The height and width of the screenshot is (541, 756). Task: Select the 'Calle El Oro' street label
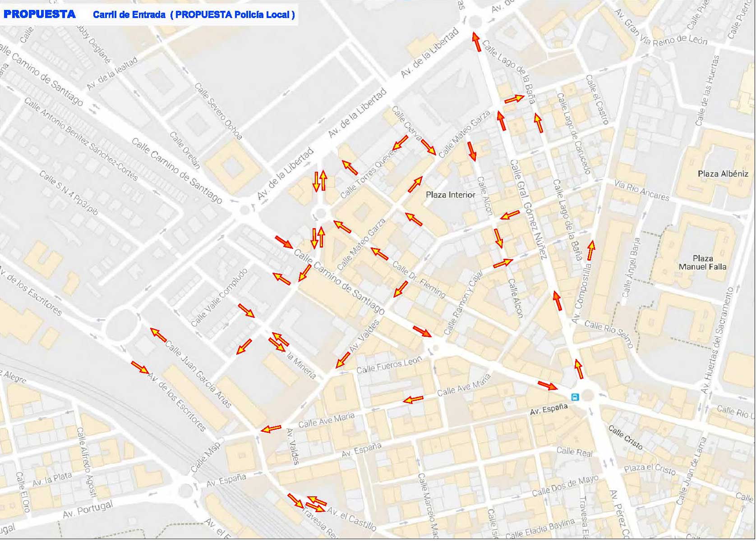click(x=22, y=492)
